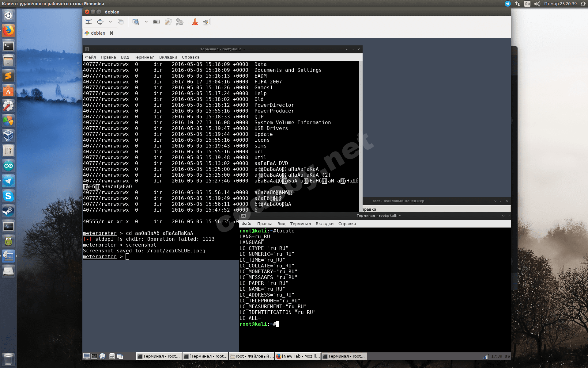
Task: Close the debian connection tab
Action: [111, 33]
